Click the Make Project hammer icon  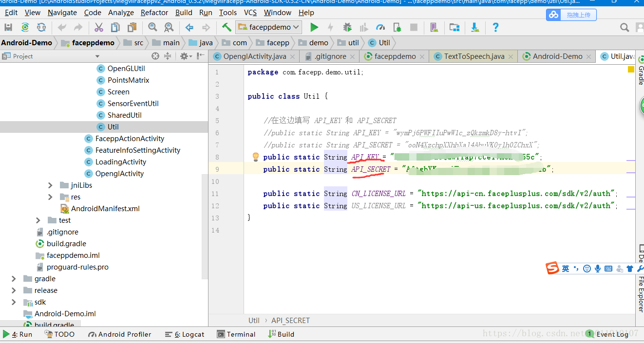pyautogui.click(x=227, y=27)
